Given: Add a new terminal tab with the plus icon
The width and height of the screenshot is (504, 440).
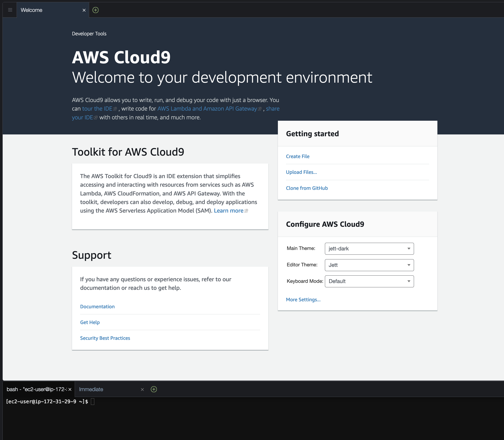Looking at the screenshot, I should coord(154,389).
